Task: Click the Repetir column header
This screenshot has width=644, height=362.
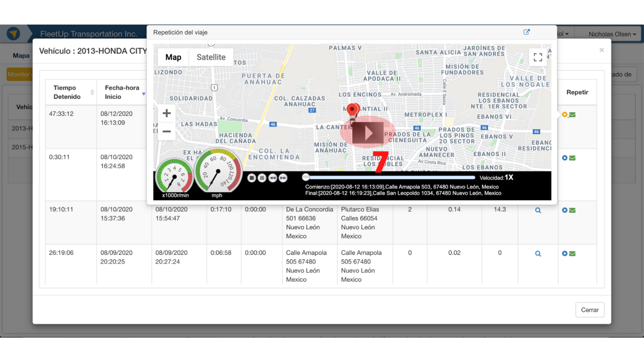Action: coord(577,92)
